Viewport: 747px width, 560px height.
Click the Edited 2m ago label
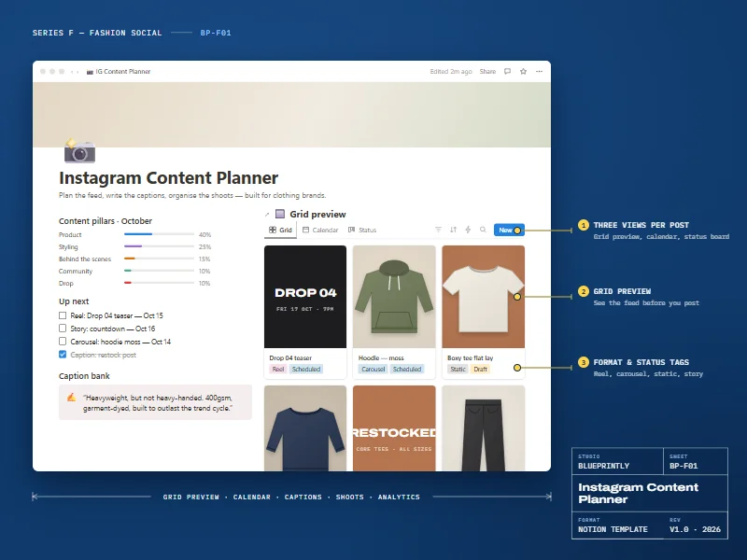coord(451,72)
